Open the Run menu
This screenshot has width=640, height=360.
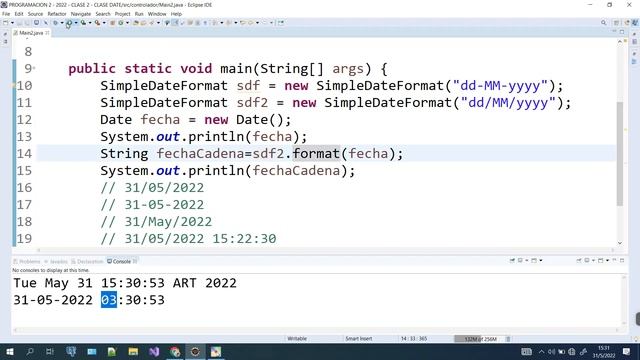[x=139, y=14]
